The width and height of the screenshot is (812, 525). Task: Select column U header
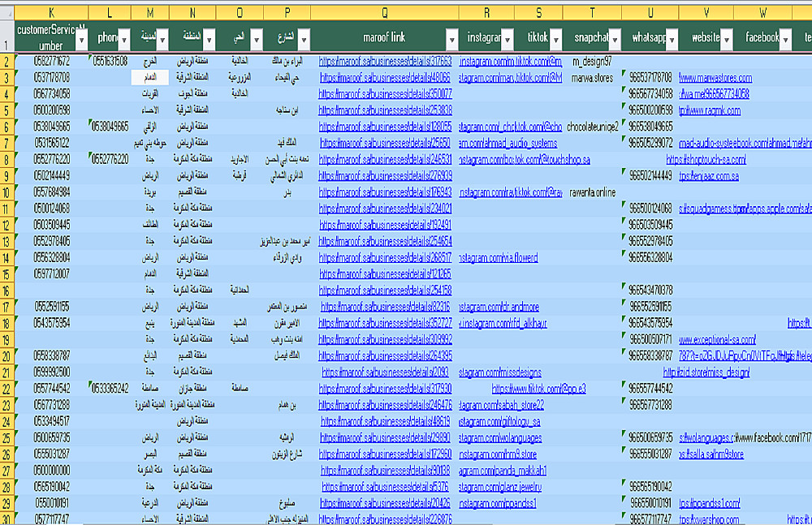pos(650,13)
